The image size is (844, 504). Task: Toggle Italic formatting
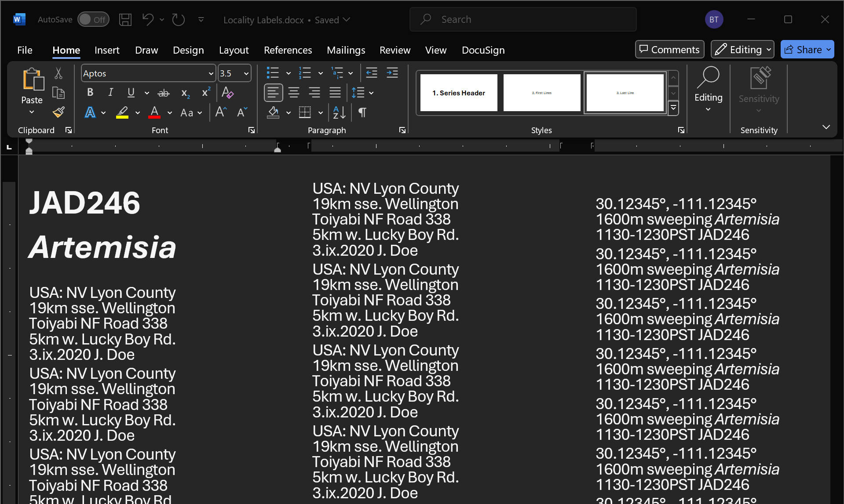pos(110,92)
